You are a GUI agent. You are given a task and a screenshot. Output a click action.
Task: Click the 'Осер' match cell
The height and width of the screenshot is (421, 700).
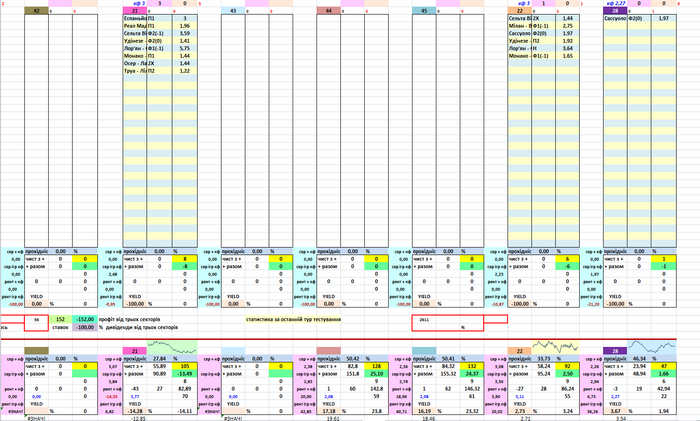point(135,63)
